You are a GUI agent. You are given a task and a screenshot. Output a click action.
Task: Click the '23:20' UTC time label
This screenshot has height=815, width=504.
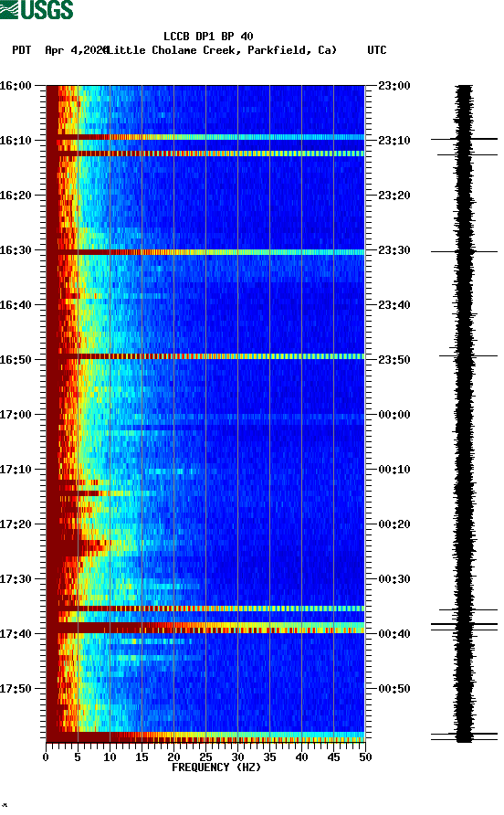click(x=394, y=196)
